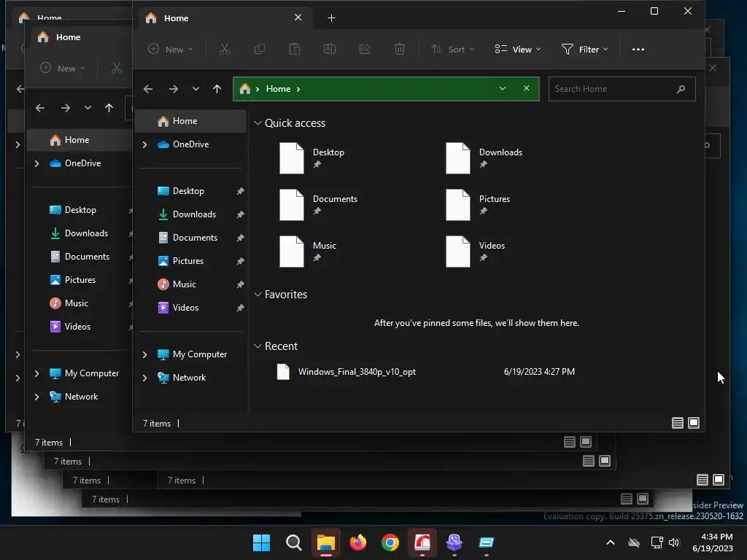This screenshot has width=747, height=560.
Task: Collapse the Quick access section
Action: pos(258,122)
